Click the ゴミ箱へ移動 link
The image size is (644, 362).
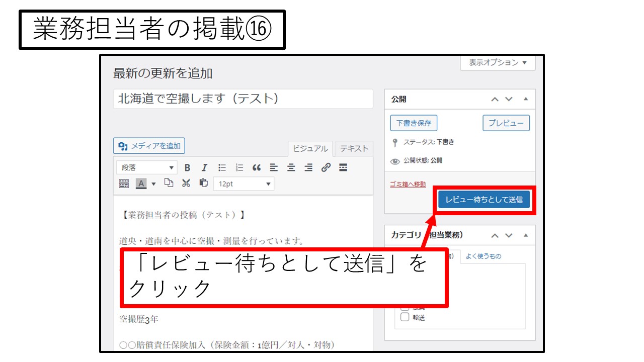408,184
